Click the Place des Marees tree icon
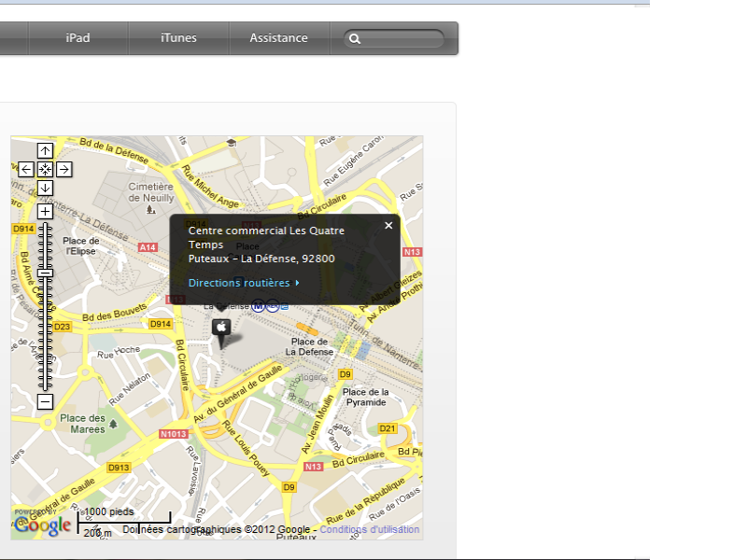Screen dimensions: 747x560 [x=113, y=424]
